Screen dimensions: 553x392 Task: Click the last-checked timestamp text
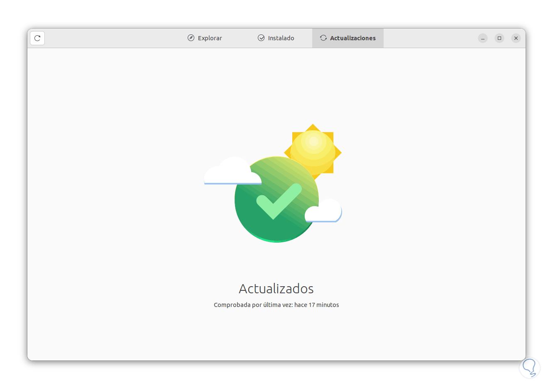coord(276,304)
